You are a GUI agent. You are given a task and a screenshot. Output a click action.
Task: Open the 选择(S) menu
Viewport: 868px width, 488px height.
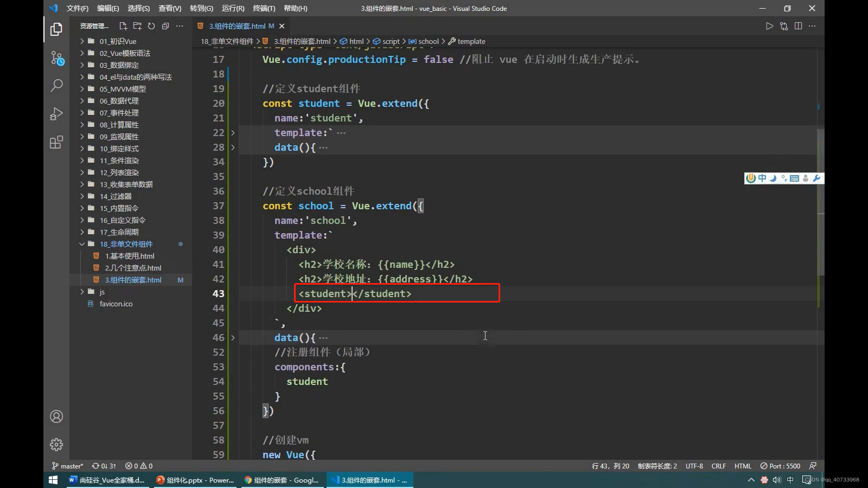click(x=139, y=8)
